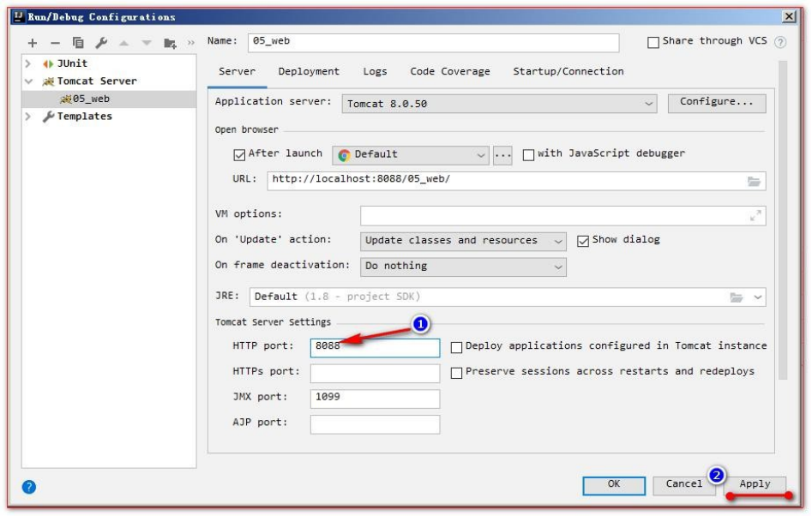Click the Templates wrench icon in tree
The height and width of the screenshot is (516, 812).
tap(48, 117)
